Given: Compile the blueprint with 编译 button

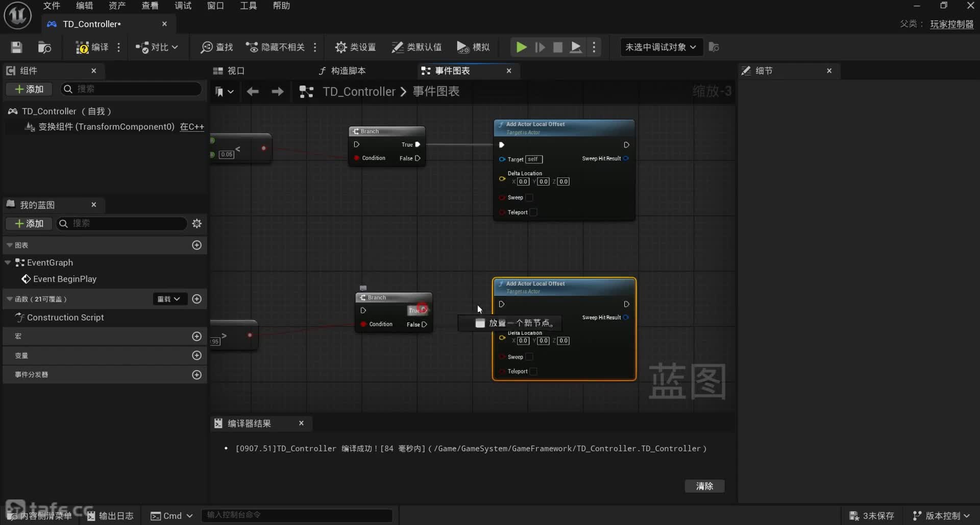Looking at the screenshot, I should (x=92, y=47).
